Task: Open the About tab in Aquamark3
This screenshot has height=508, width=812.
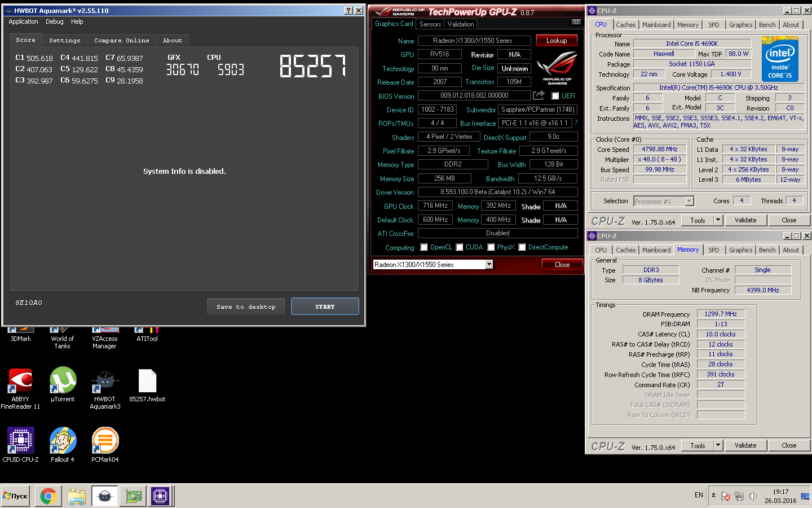Action: click(173, 40)
